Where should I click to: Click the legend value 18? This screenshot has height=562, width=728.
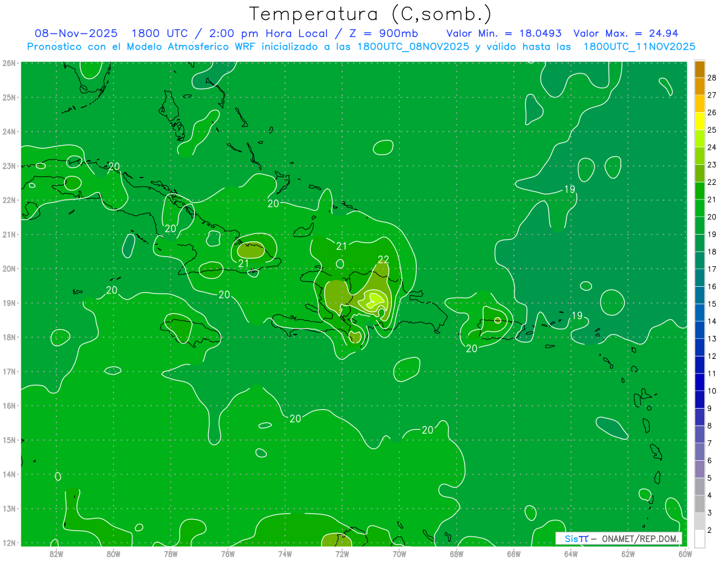[x=712, y=252]
